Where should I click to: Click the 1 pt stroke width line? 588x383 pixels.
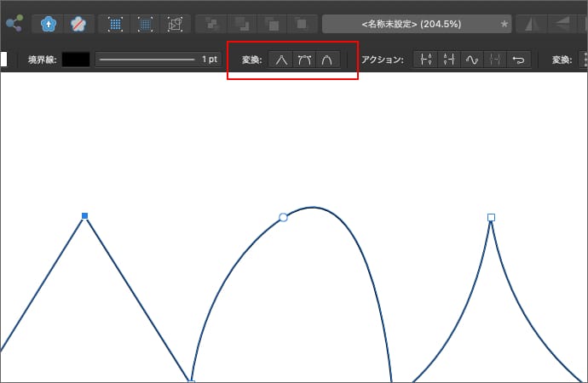point(147,60)
